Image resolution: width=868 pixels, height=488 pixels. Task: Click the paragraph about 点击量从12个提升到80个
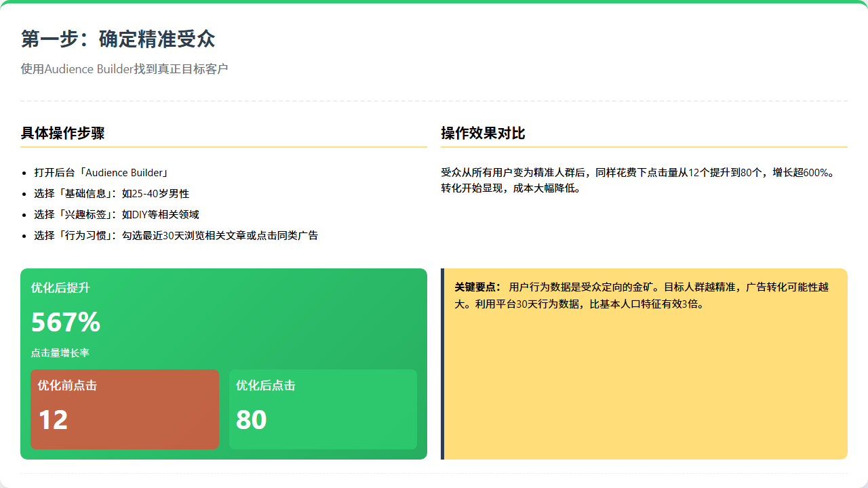[x=637, y=173]
